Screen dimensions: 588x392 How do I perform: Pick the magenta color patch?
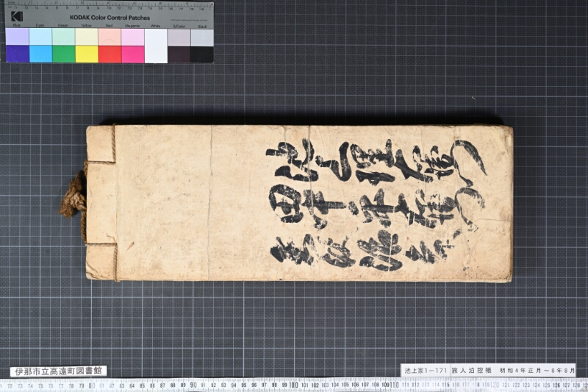tap(133, 54)
